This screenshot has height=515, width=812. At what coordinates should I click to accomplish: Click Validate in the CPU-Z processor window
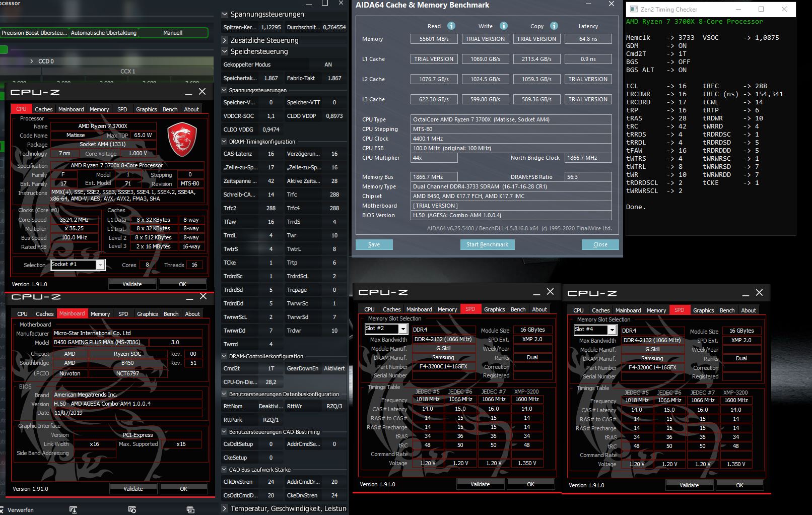132,284
